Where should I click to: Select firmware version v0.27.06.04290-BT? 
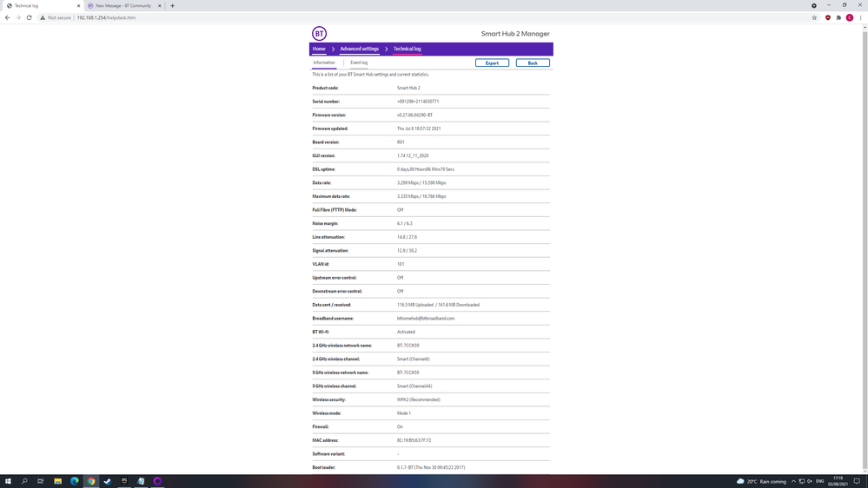[x=414, y=115]
